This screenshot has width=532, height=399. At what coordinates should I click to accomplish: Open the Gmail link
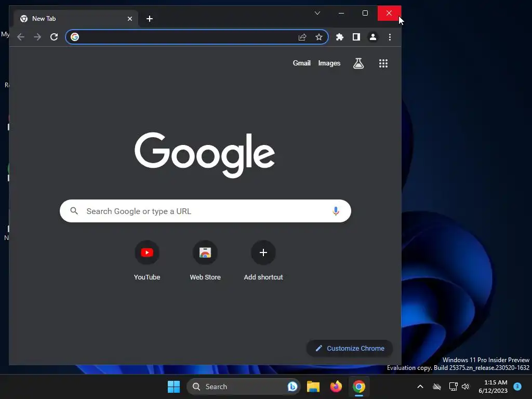(x=302, y=63)
